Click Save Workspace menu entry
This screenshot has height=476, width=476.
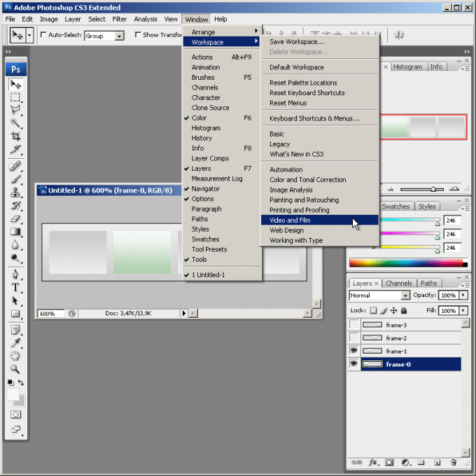[320, 41]
